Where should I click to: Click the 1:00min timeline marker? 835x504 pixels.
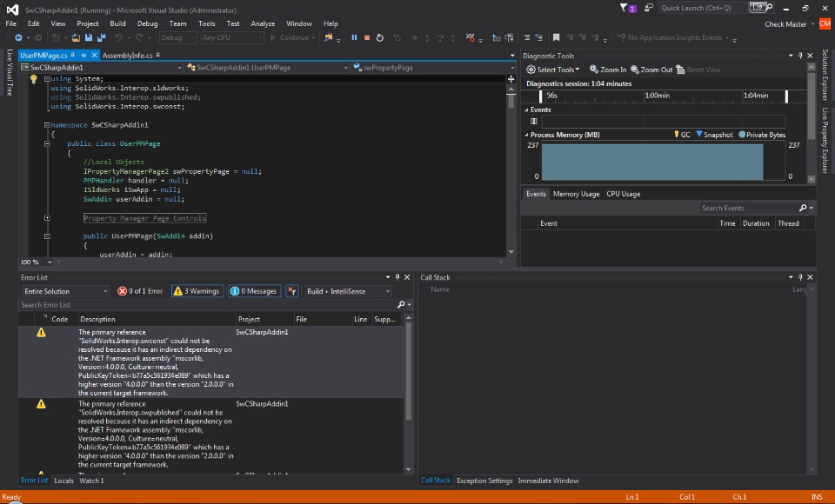coord(658,96)
